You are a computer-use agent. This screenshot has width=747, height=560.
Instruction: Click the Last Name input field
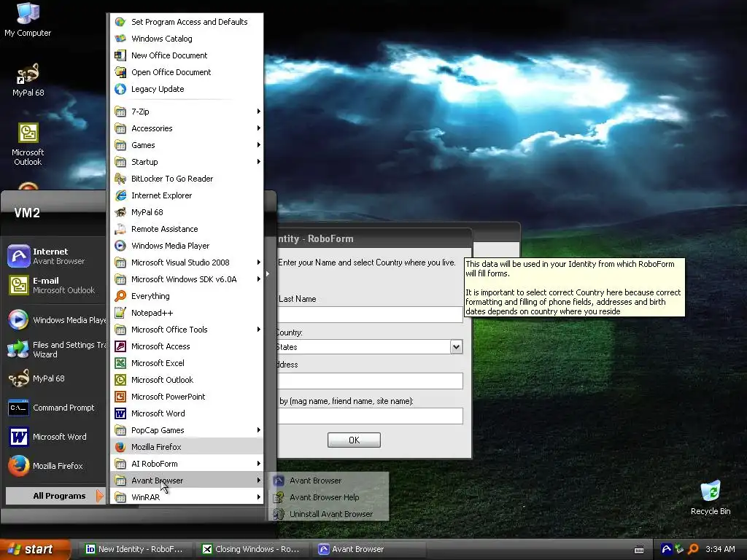pos(371,315)
